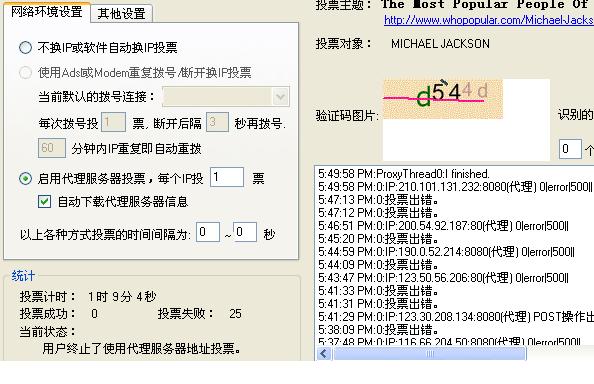Click the minimum vote interval input field
The image size is (594, 384).
[x=208, y=232]
